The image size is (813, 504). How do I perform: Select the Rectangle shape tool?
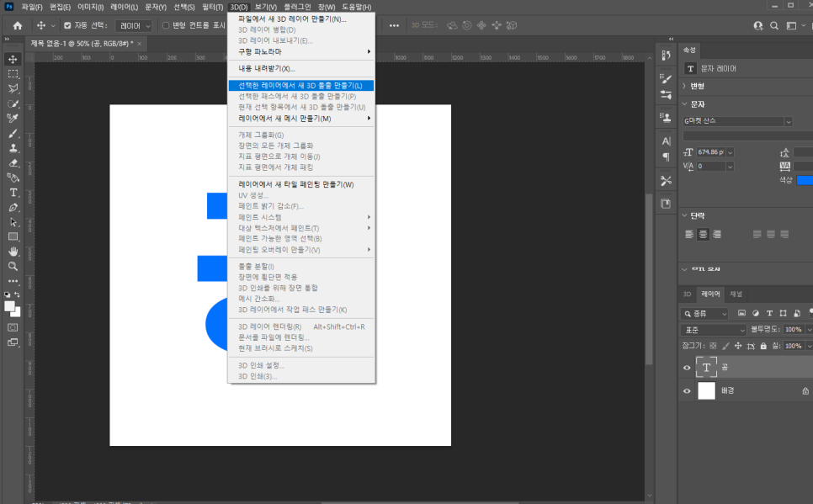click(13, 237)
